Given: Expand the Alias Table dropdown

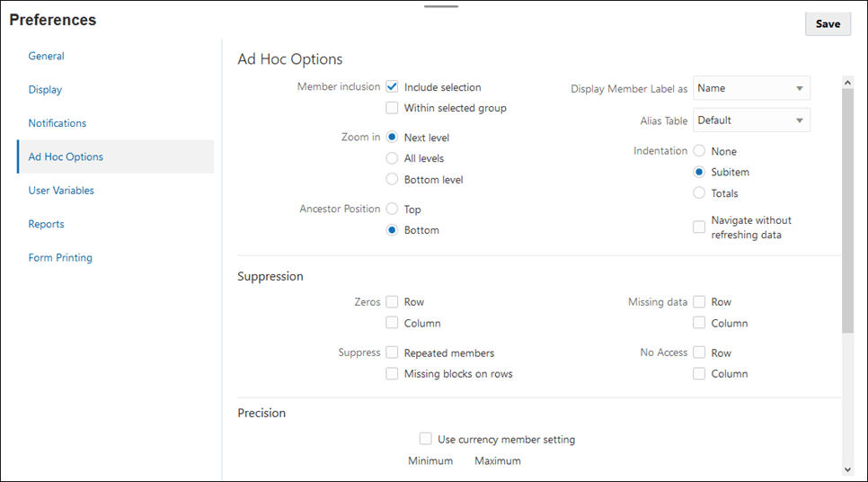Looking at the screenshot, I should 752,120.
